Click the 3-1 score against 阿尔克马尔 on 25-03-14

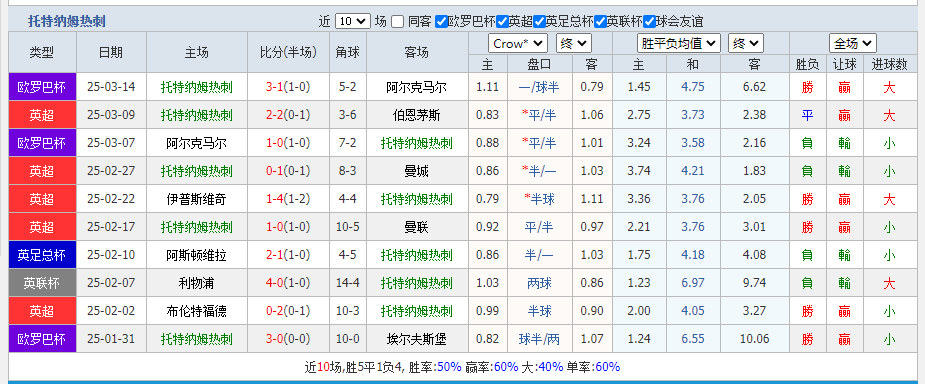[x=274, y=87]
